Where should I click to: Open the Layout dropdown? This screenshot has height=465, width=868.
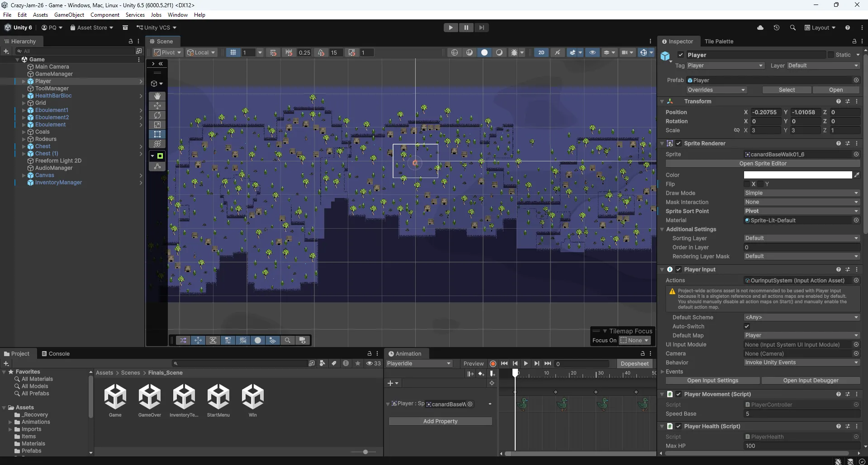point(820,28)
